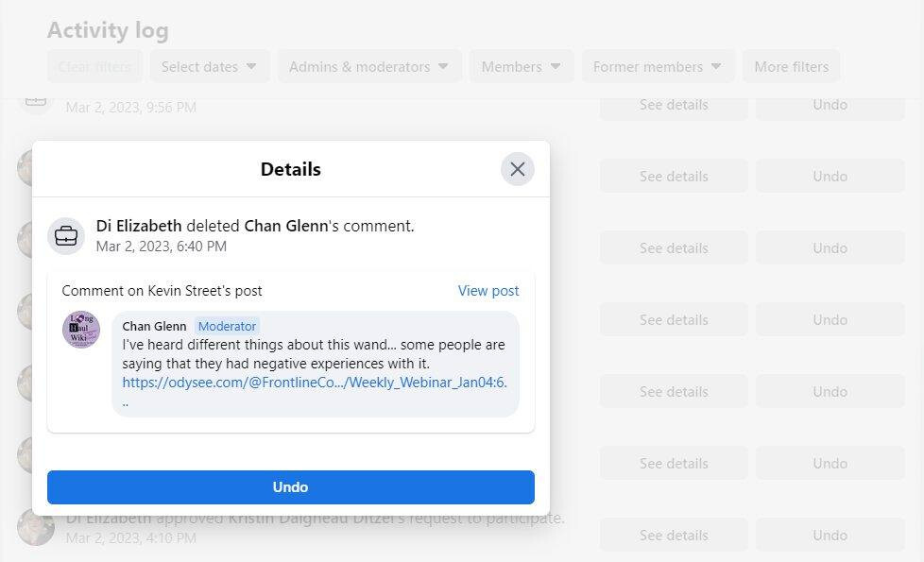
Task: Click the blue Undo button in dialog
Action: click(x=290, y=487)
